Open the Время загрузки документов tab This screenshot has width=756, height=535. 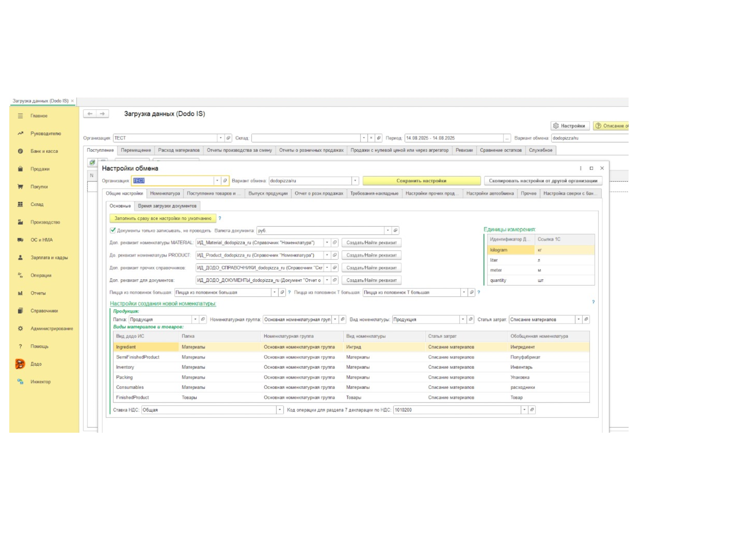167,206
